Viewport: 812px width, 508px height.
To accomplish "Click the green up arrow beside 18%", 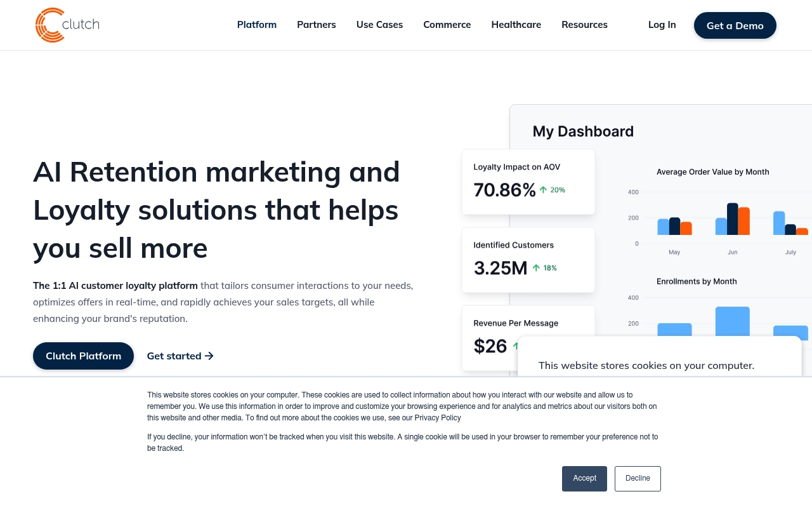I will [536, 268].
